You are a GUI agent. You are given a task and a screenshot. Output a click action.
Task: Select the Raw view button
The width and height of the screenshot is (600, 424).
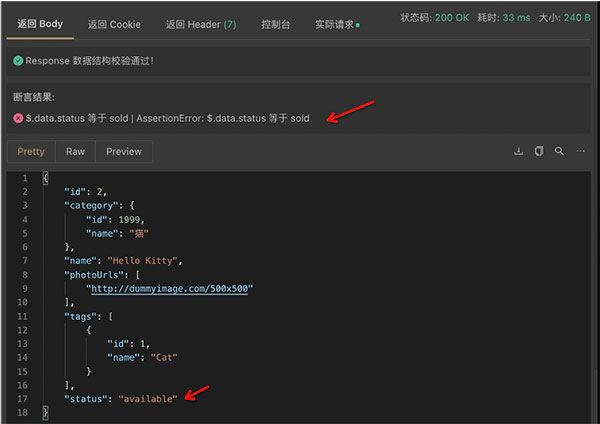pos(75,152)
